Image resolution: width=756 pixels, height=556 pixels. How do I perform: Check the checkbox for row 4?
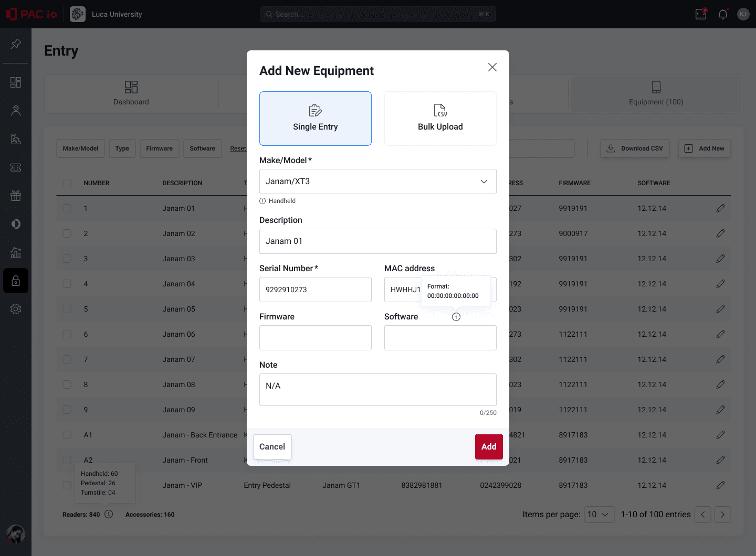67,284
